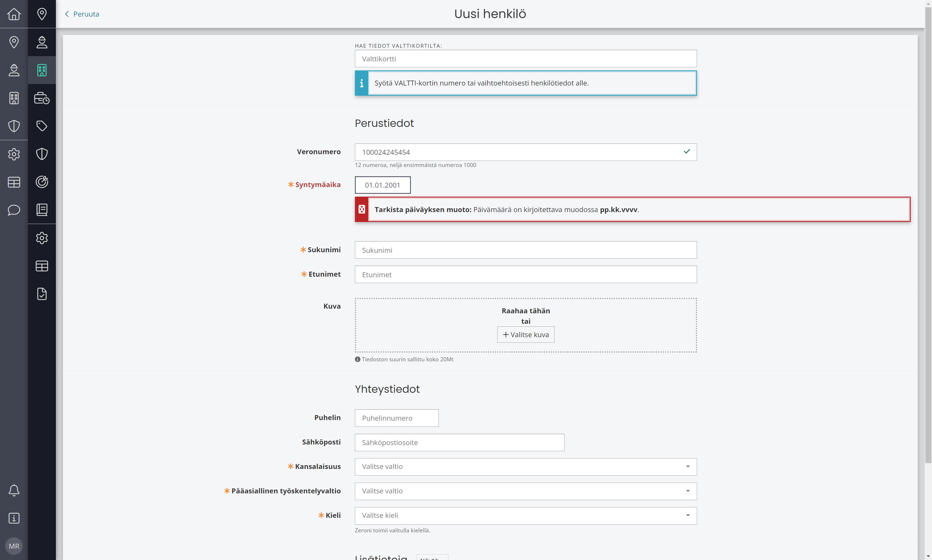Click the table grid icon in the dark sidebar column
This screenshot has width=932, height=560.
(42, 266)
